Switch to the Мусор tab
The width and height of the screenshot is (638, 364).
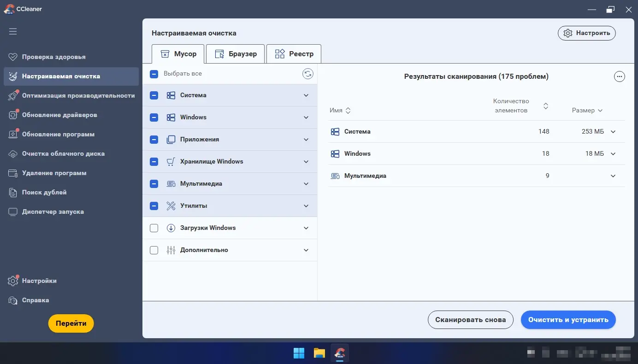pos(178,54)
